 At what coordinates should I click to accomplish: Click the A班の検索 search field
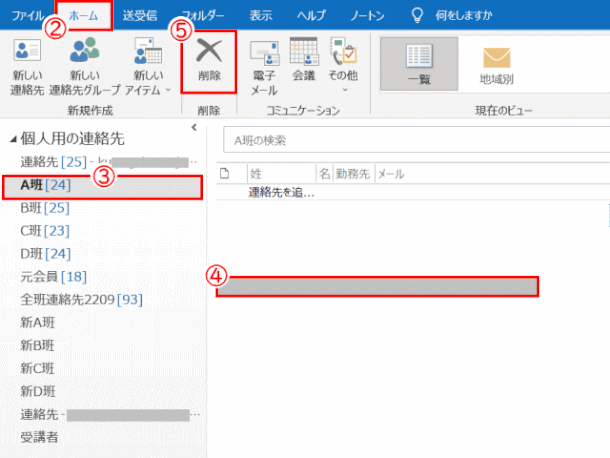click(416, 140)
